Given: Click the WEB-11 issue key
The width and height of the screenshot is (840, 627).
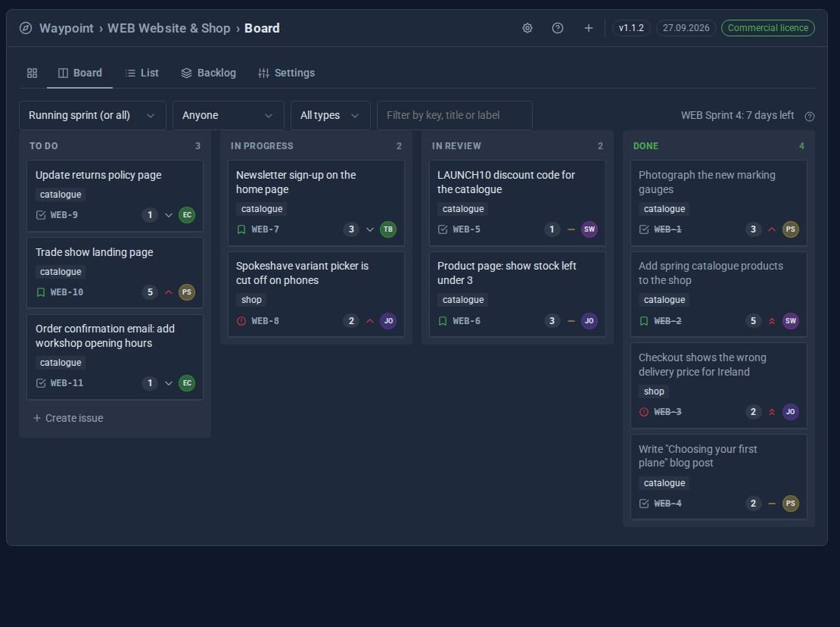Looking at the screenshot, I should 67,383.
